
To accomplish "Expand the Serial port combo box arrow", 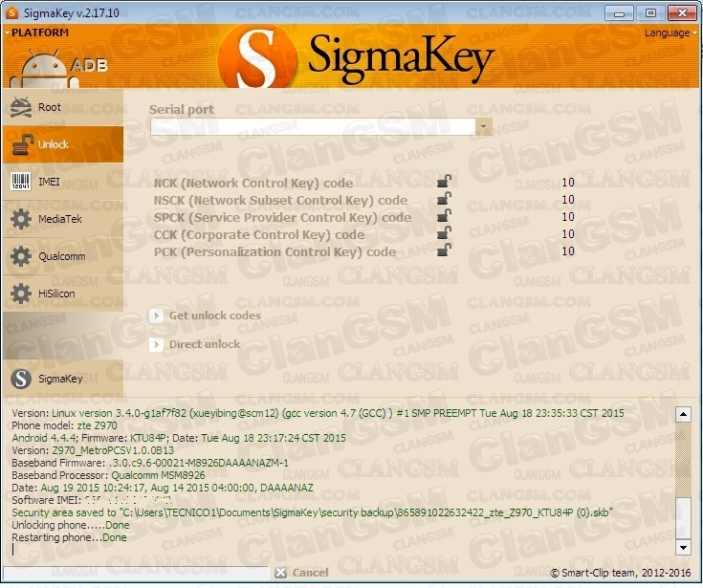I will point(483,127).
